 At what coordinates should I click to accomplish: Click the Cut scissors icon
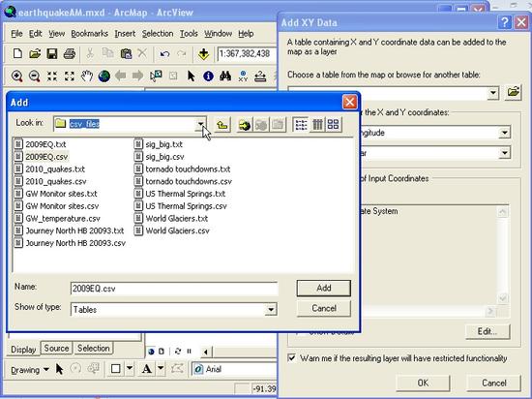pyautogui.click(x=90, y=53)
